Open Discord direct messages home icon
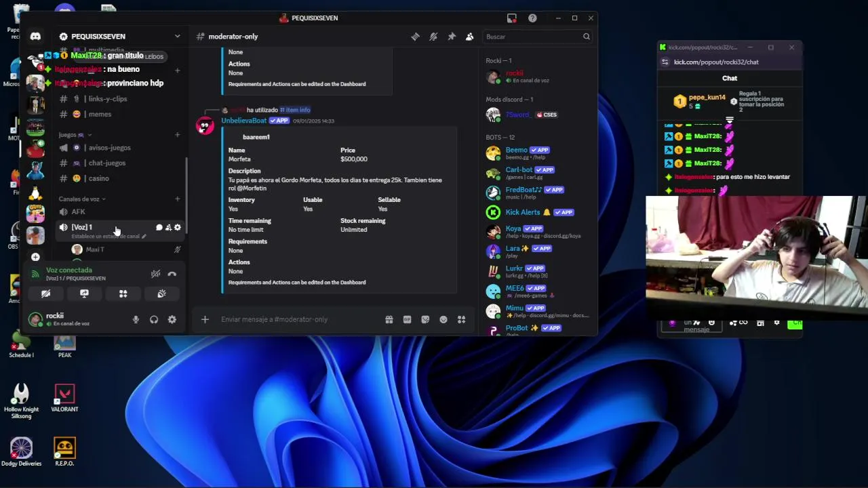Viewport: 868px width, 488px height. tap(35, 37)
